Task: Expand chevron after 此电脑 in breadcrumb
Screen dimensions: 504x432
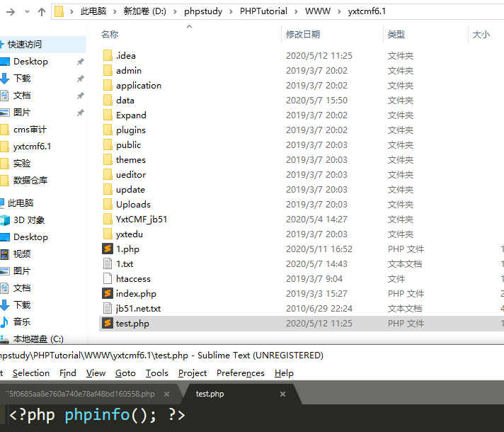Action: point(115,11)
